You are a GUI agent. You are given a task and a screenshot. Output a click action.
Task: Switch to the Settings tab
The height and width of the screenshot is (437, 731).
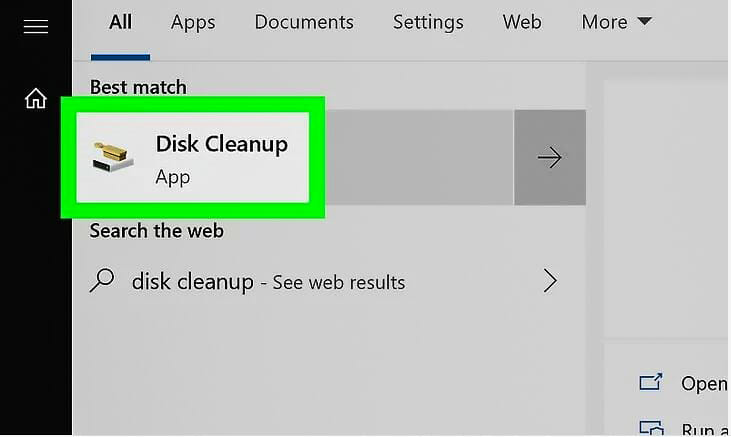pyautogui.click(x=428, y=22)
